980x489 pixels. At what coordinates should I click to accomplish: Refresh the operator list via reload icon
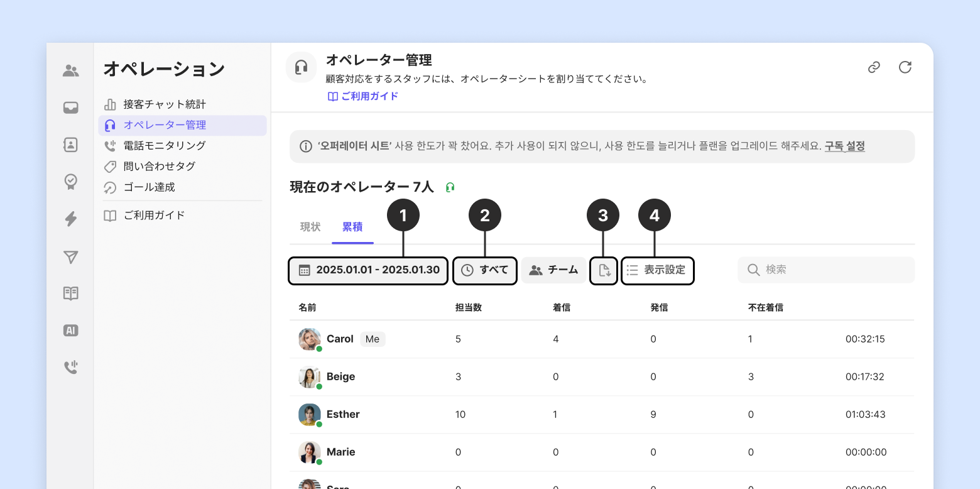coord(905,67)
